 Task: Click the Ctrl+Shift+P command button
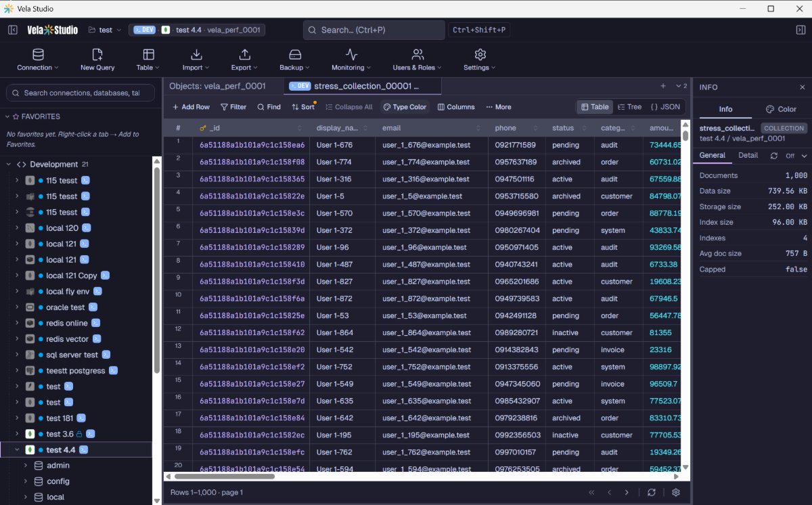tap(479, 30)
